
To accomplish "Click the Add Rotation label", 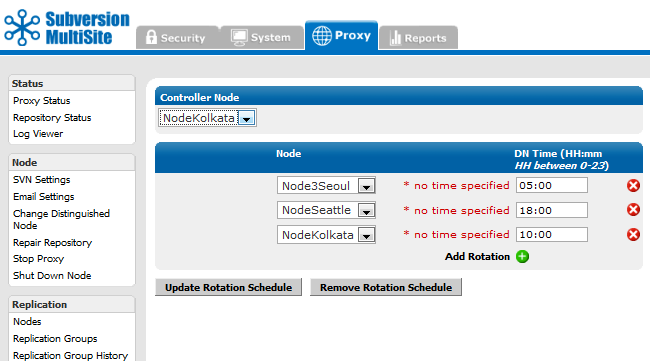I will pyautogui.click(x=477, y=257).
